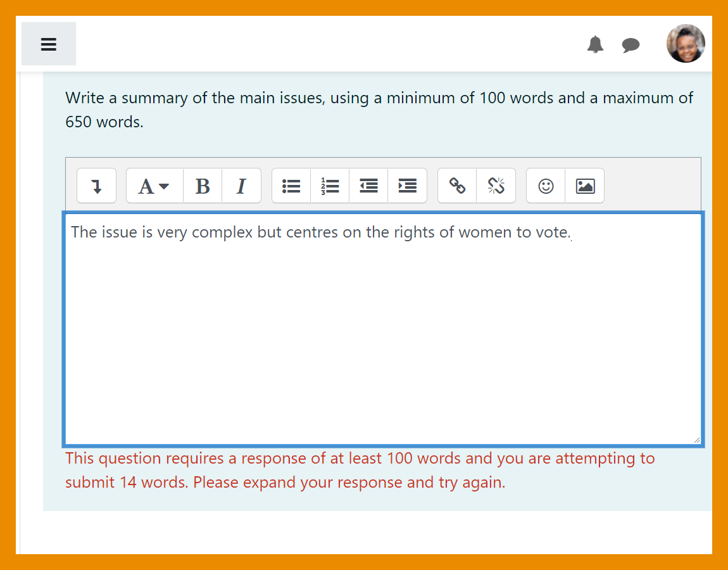Insert a hyperlink with the link icon
The width and height of the screenshot is (728, 570).
(x=457, y=186)
